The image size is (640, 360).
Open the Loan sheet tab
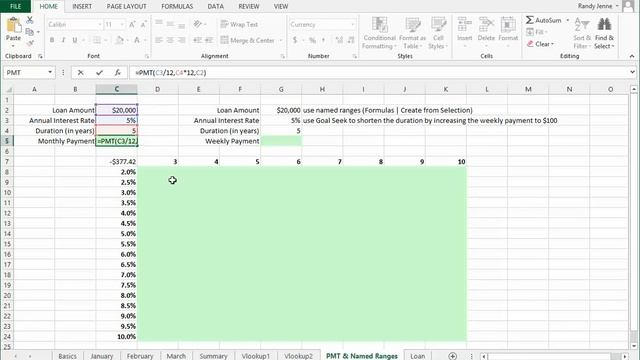417,356
